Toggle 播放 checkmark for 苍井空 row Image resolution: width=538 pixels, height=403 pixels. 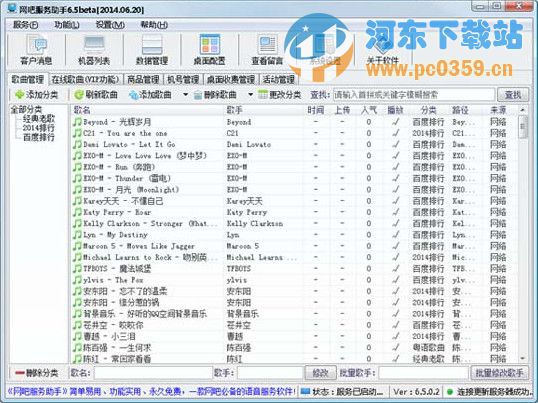pos(396,325)
